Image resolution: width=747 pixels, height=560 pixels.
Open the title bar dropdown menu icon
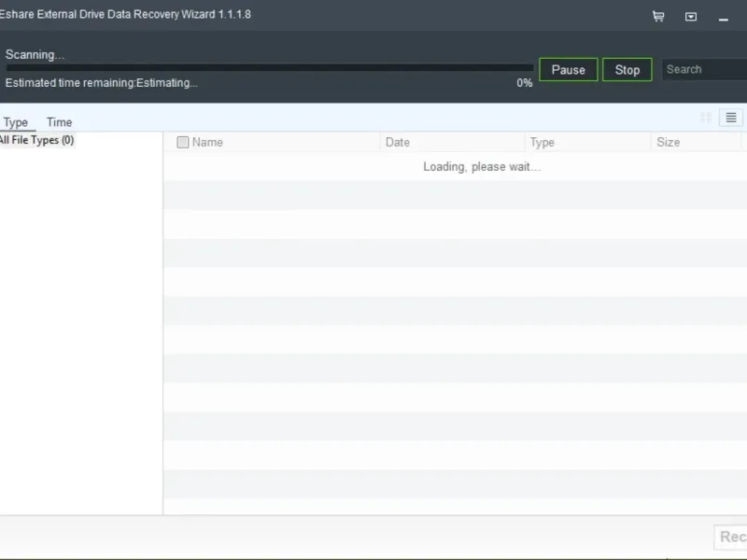(691, 17)
